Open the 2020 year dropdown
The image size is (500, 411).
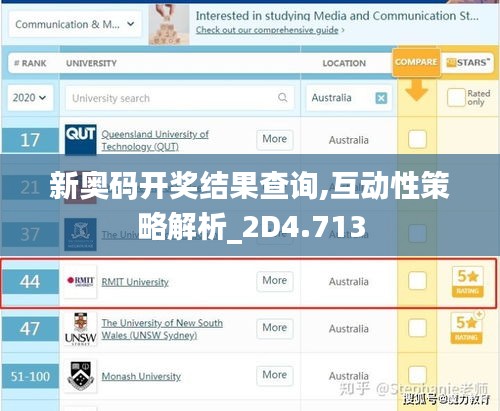click(x=29, y=98)
